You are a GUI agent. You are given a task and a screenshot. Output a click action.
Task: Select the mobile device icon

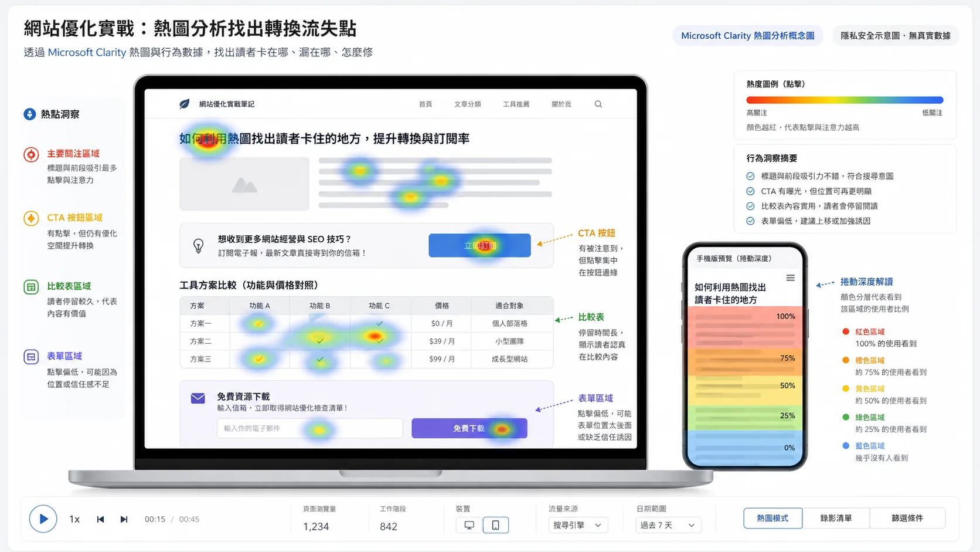(x=495, y=525)
